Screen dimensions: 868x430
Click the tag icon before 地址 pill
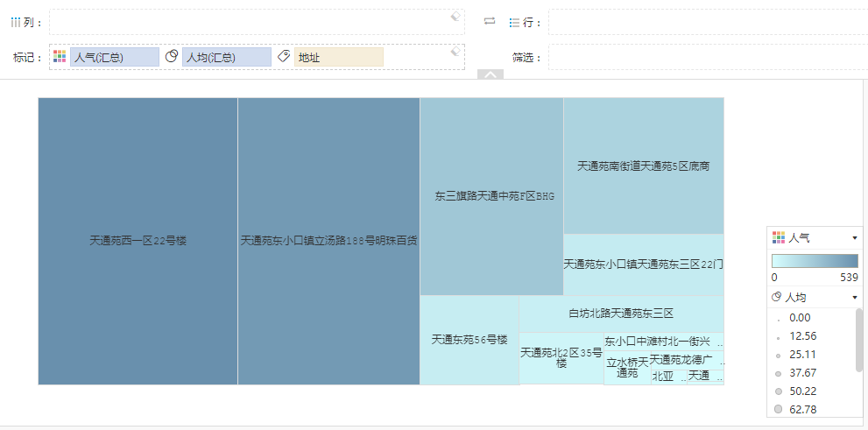click(x=284, y=56)
